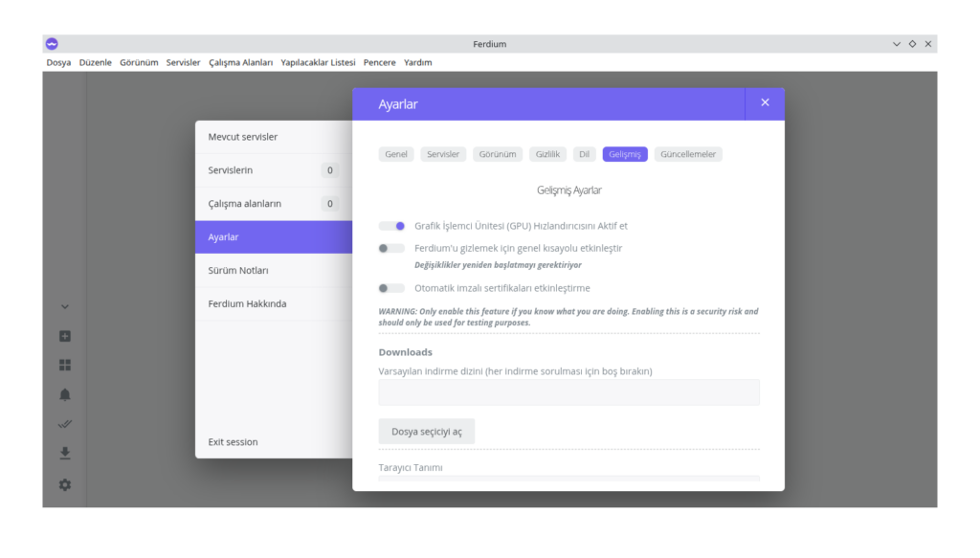Click the default download directory input field

click(x=569, y=392)
